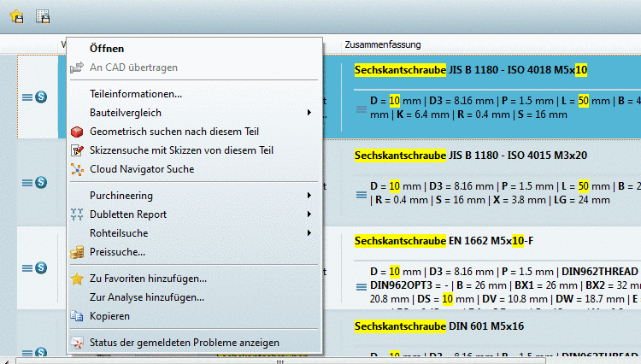
Task: Click the blue S icon in M5x10 row
Action: point(41,97)
